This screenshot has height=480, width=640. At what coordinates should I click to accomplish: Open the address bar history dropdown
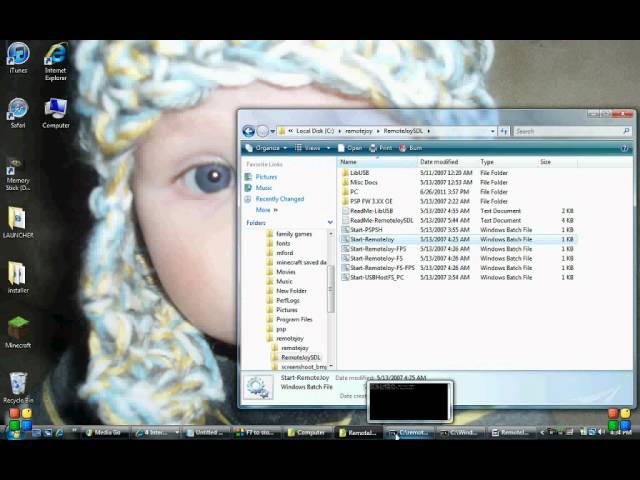tap(493, 131)
